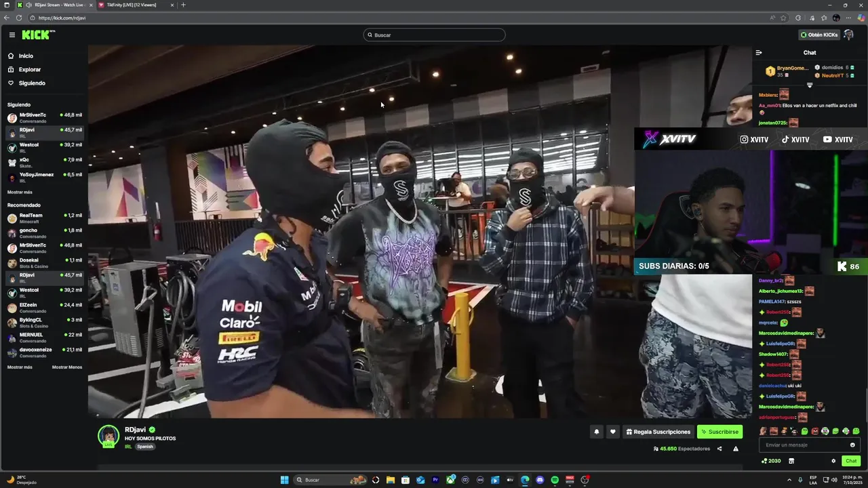Screen dimensions: 868x488
Task: Click the IRL category link
Action: (128, 447)
